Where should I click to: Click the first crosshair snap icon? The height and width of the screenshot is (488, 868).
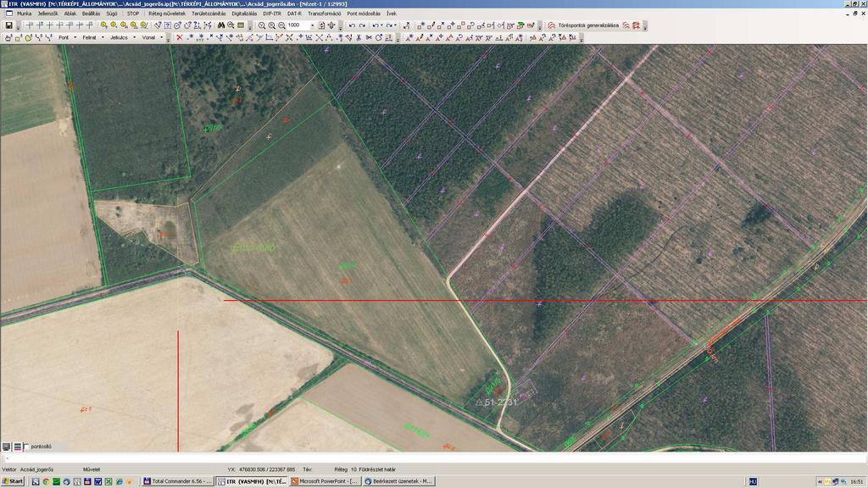coord(31,25)
